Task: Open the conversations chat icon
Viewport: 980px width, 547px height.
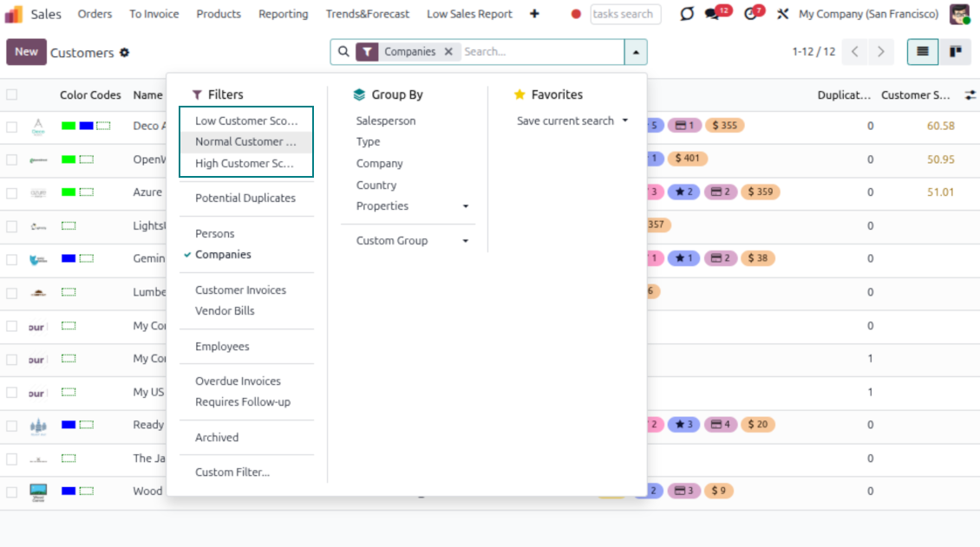Action: pos(714,14)
